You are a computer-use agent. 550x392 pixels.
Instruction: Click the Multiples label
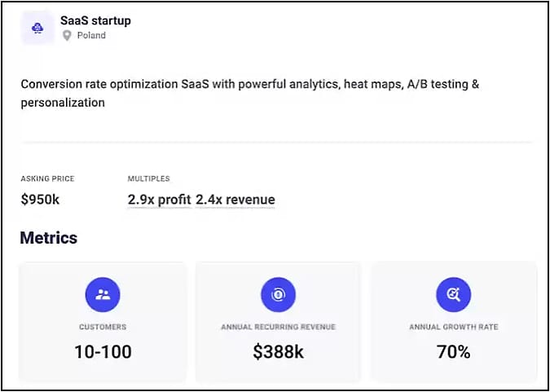[x=149, y=178]
